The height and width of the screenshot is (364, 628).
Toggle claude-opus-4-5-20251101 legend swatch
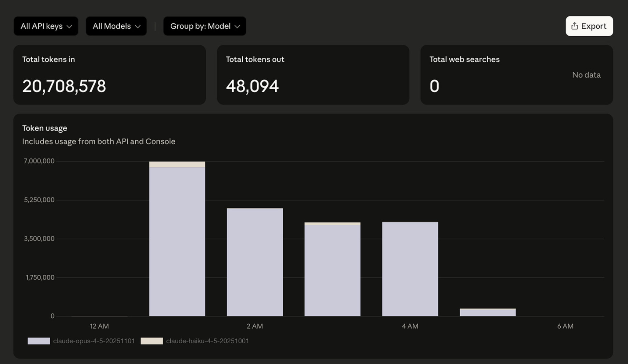coord(39,341)
